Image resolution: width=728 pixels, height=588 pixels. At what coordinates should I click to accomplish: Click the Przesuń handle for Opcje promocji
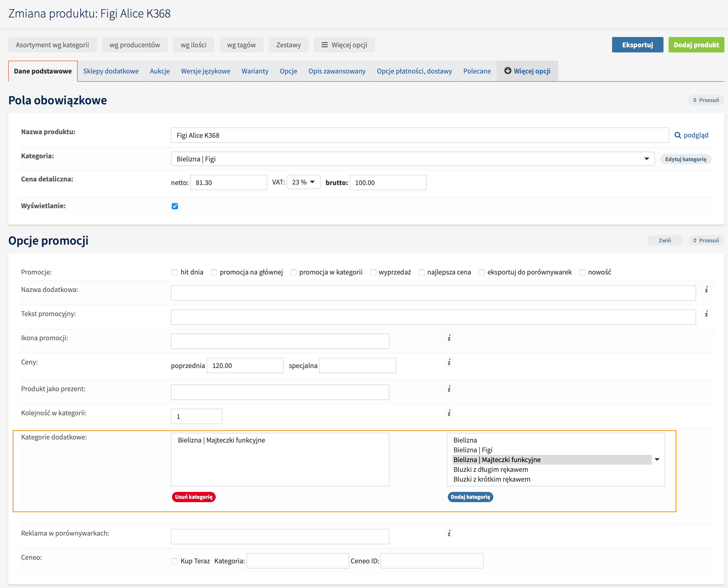tap(706, 240)
